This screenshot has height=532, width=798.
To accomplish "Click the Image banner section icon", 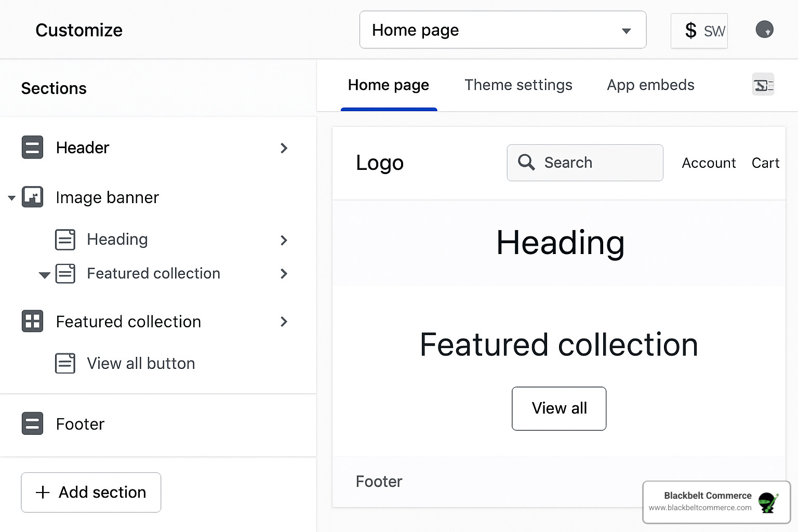I will pyautogui.click(x=32, y=197).
